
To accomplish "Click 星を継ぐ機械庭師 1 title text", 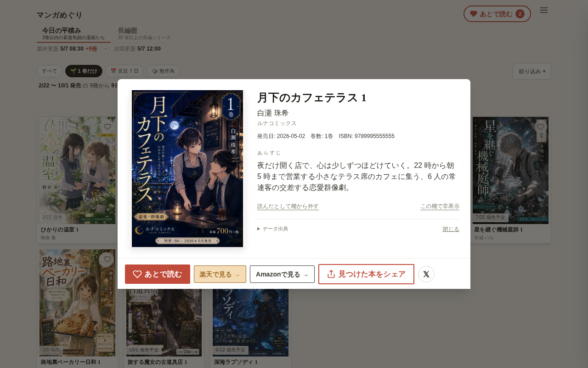I will click(498, 230).
